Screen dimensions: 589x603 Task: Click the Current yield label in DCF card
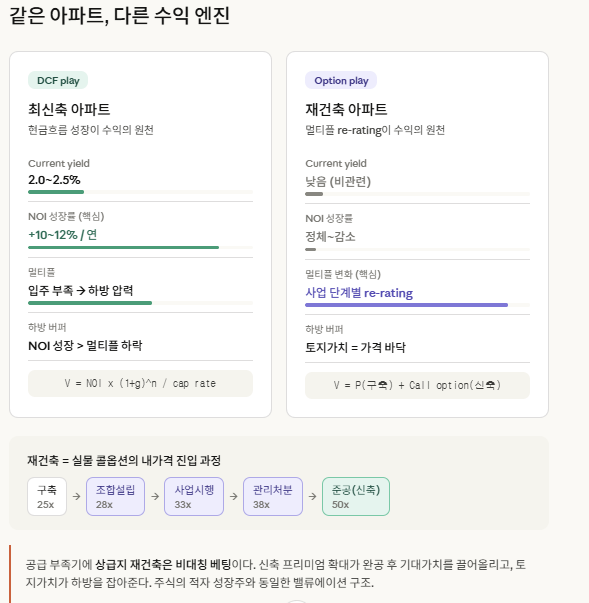59,163
